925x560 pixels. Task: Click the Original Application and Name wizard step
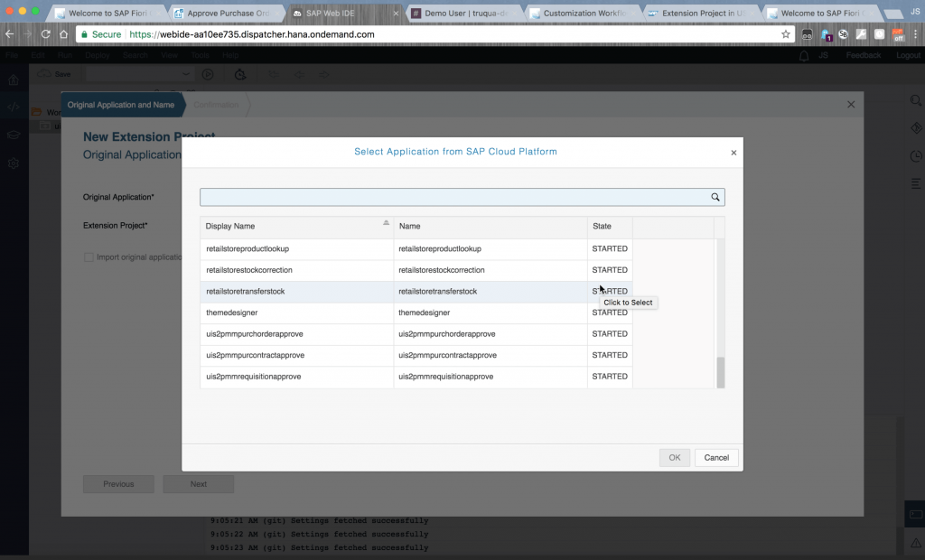(x=121, y=105)
